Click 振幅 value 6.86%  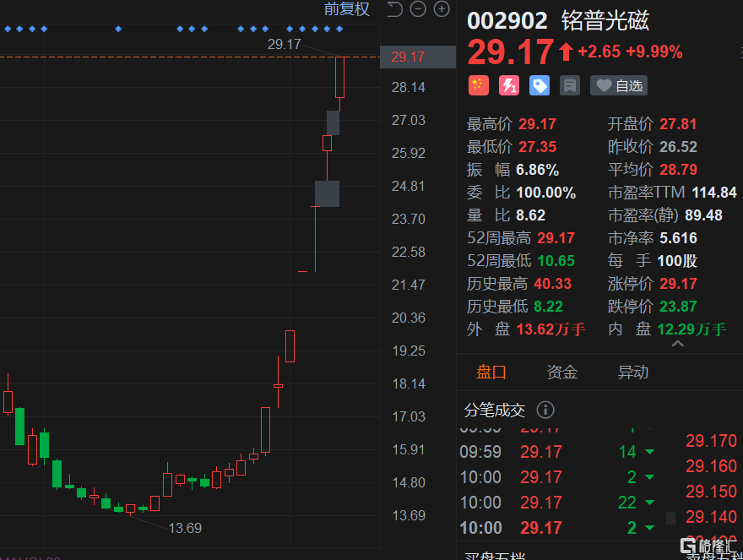coord(537,170)
